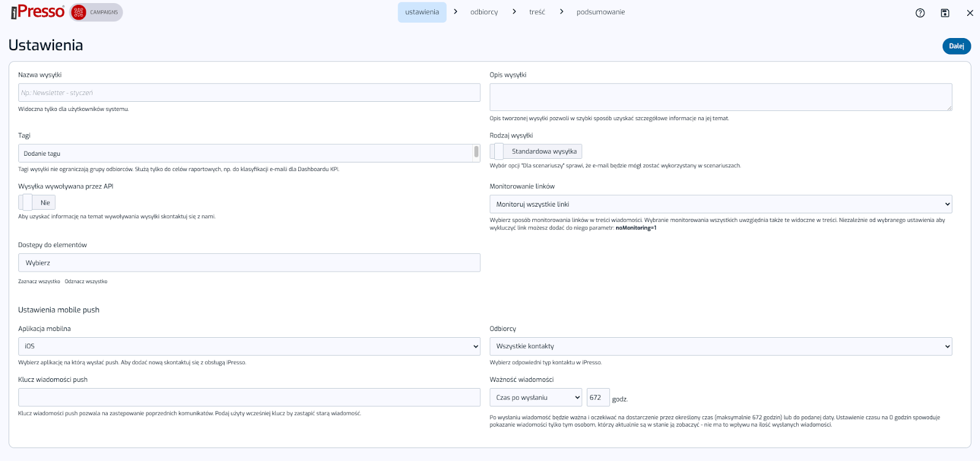Go to the odbiorcy step
The height and width of the screenshot is (461, 980).
pos(484,12)
